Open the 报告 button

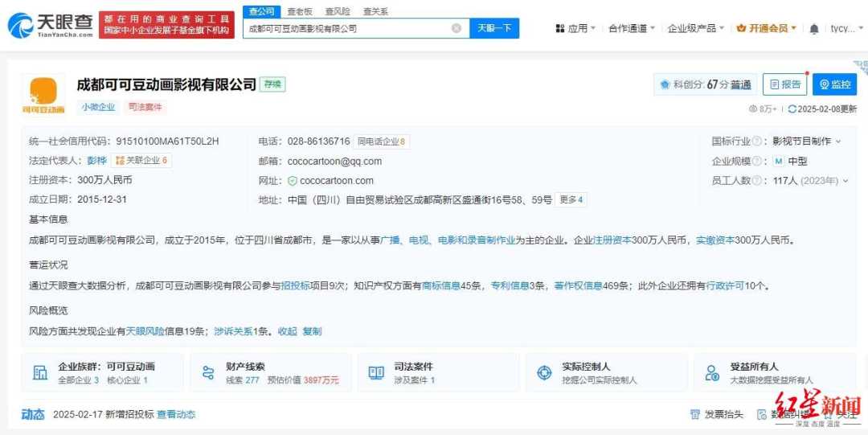[x=785, y=84]
